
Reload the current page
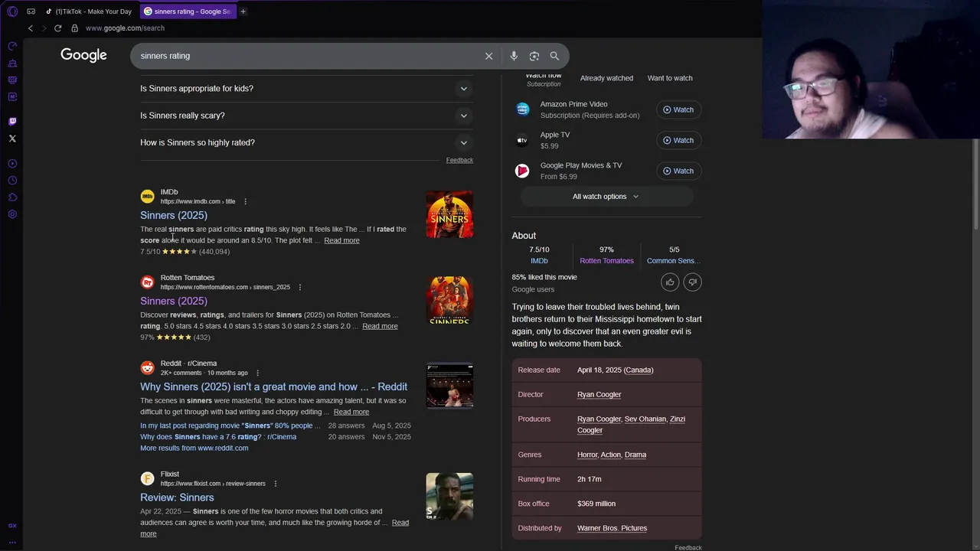pos(57,28)
